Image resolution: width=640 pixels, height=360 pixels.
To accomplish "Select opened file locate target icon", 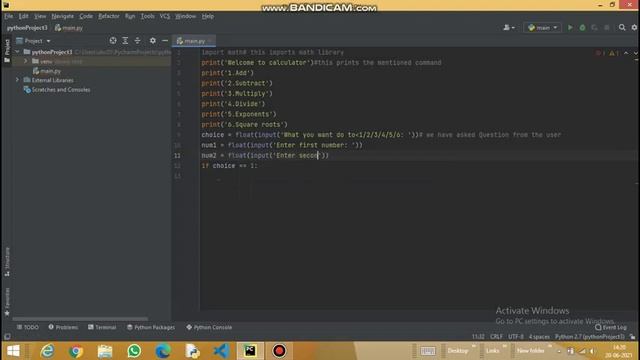I will [x=113, y=40].
